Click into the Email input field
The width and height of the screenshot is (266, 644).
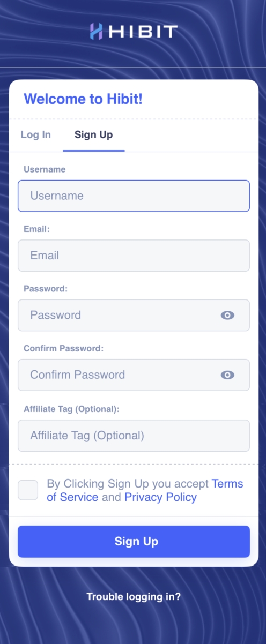[134, 256]
